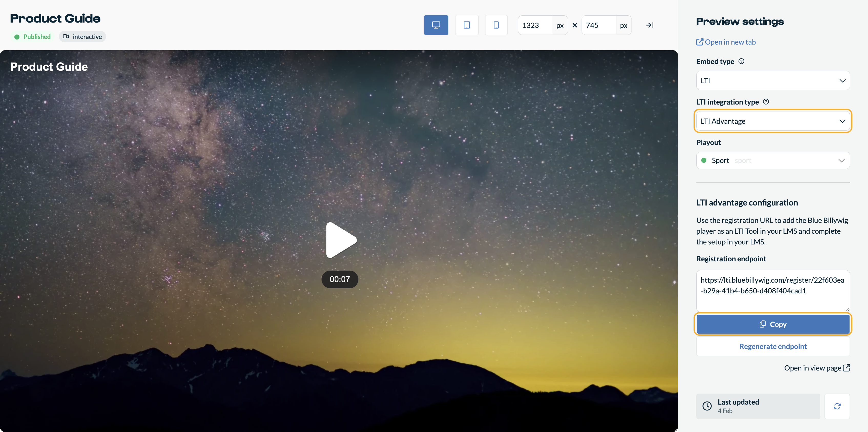The width and height of the screenshot is (868, 432).
Task: Collapse the preview settings panel arrow
Action: [x=650, y=25]
